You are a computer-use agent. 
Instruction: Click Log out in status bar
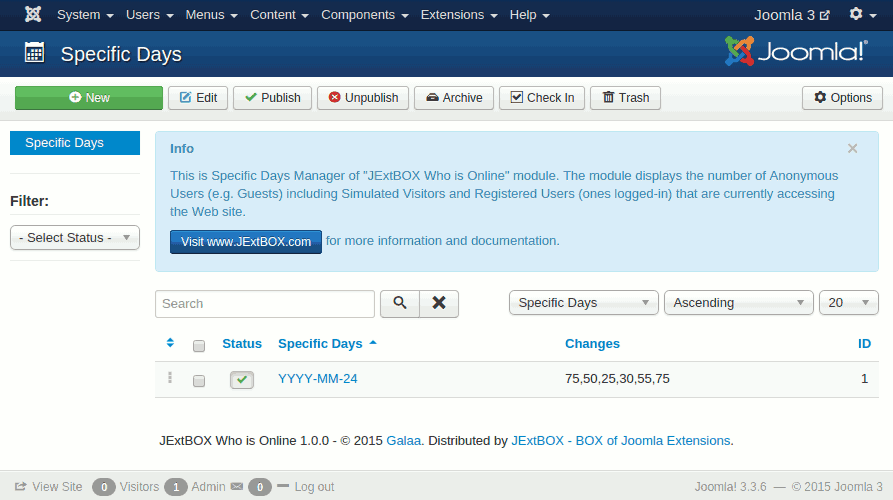(x=306, y=487)
